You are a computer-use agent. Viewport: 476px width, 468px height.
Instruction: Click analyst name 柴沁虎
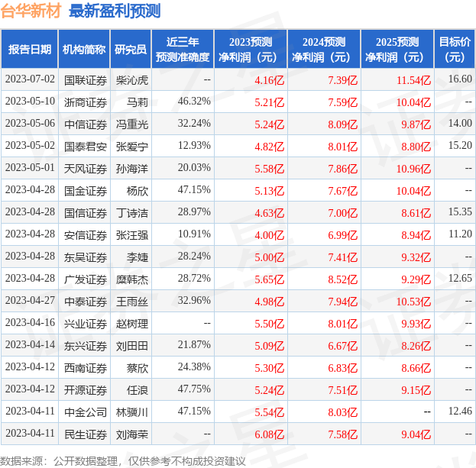tap(131, 79)
